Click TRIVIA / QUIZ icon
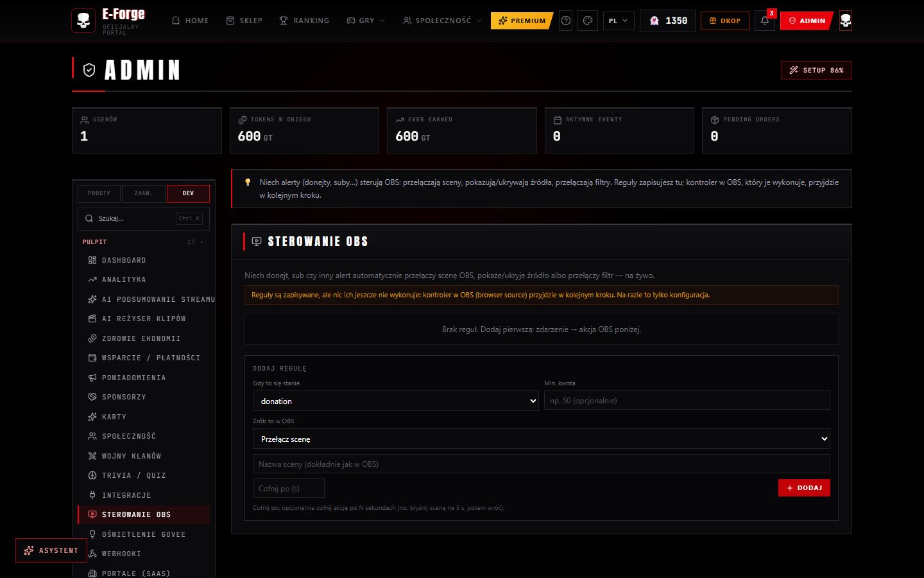The image size is (924, 578). coord(92,475)
